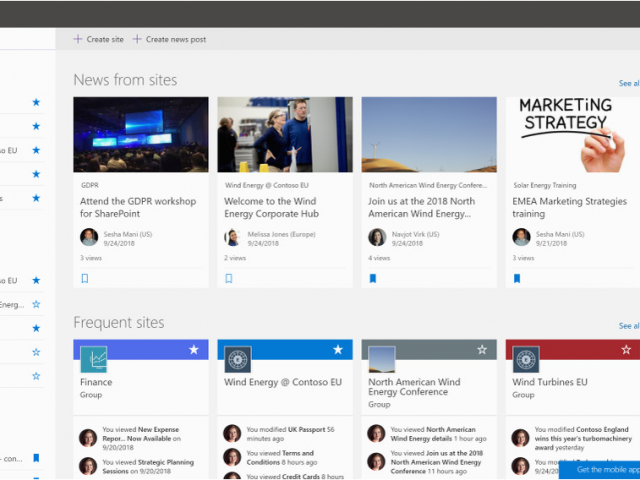The width and height of the screenshot is (640, 480).
Task: Open the Wind Energy @ Contoso EU frequent site title
Action: pyautogui.click(x=283, y=382)
